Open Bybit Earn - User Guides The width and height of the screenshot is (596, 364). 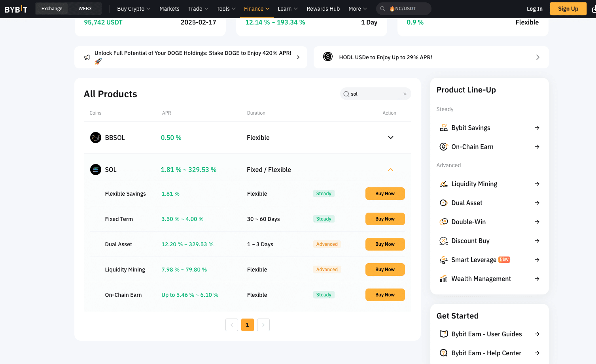point(490,334)
